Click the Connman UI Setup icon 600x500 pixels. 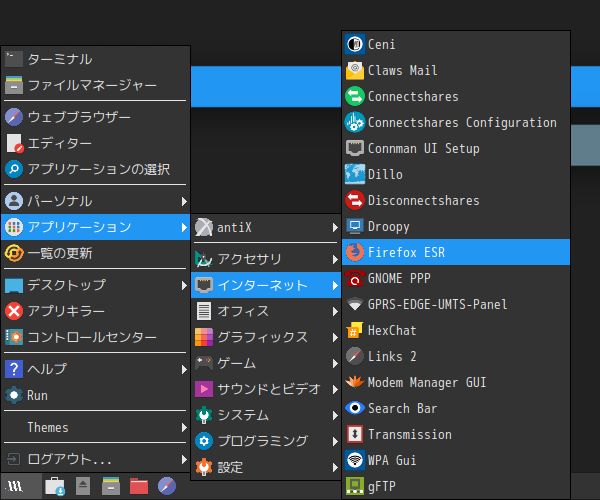(x=355, y=148)
